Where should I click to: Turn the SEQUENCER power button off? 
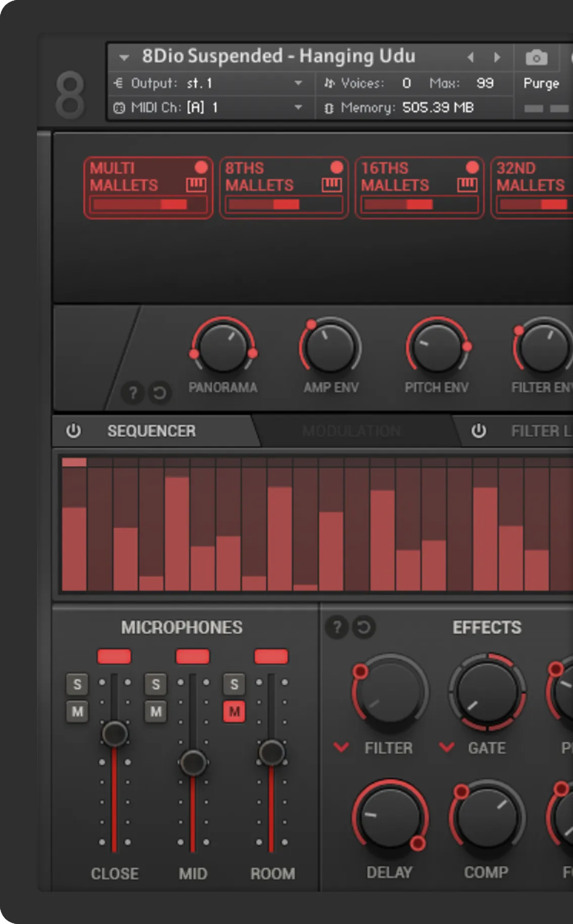coord(74,431)
